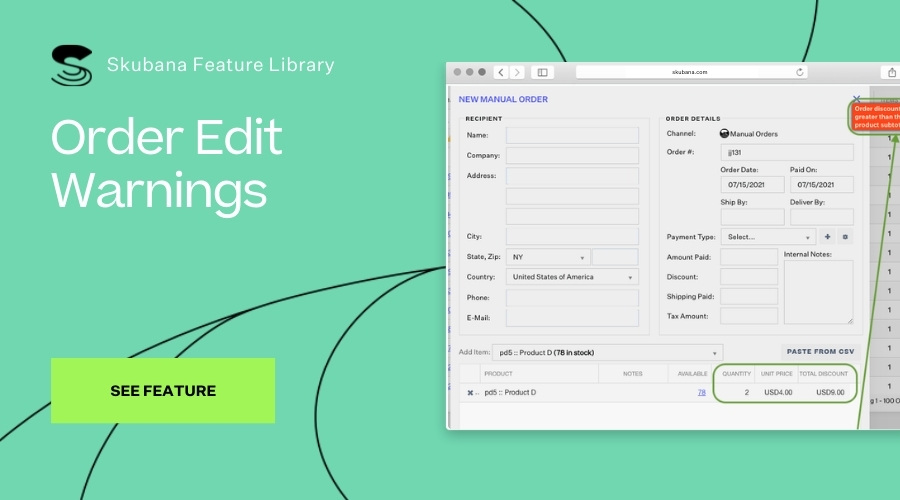Viewport: 900px width, 500px height.
Task: Click the Manual Orders channel icon
Action: 724,134
